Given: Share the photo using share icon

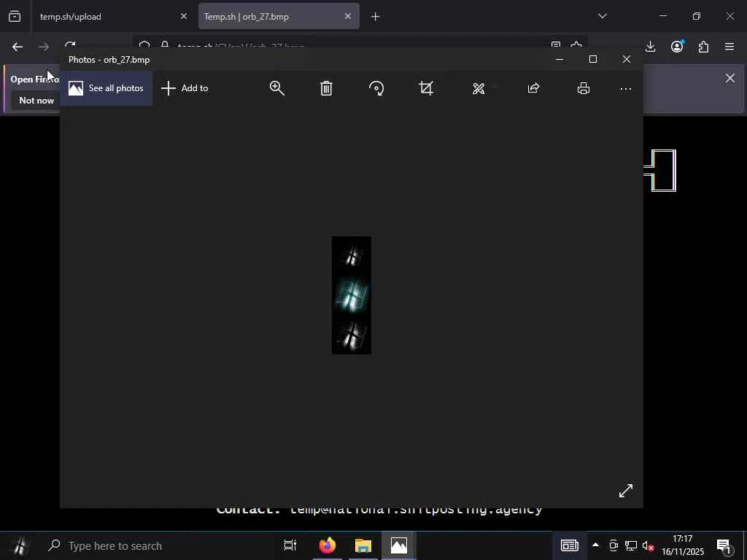Looking at the screenshot, I should point(533,88).
